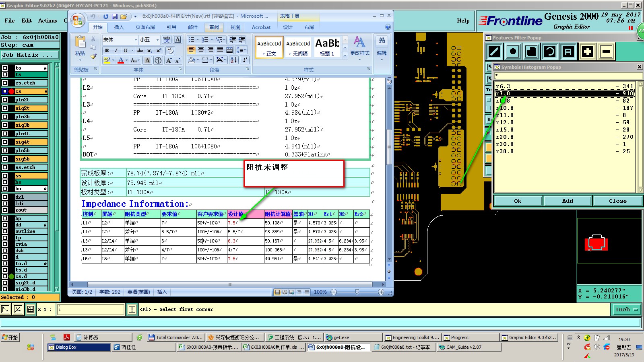Click the sort A-Z icon
The width and height of the screenshot is (644, 362).
pyautogui.click(x=234, y=60)
